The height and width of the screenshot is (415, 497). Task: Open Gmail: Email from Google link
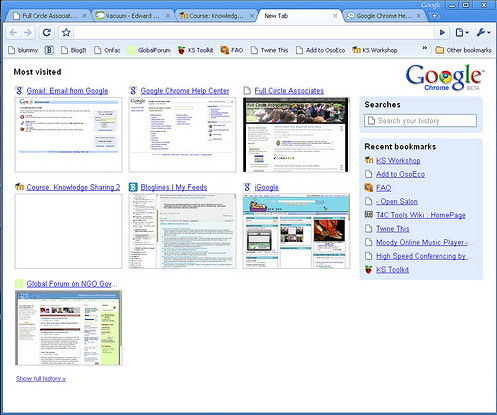pos(67,91)
